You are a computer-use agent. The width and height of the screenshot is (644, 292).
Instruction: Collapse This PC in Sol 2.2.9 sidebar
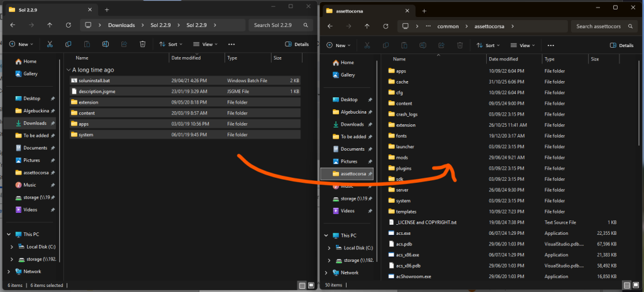pyautogui.click(x=9, y=235)
